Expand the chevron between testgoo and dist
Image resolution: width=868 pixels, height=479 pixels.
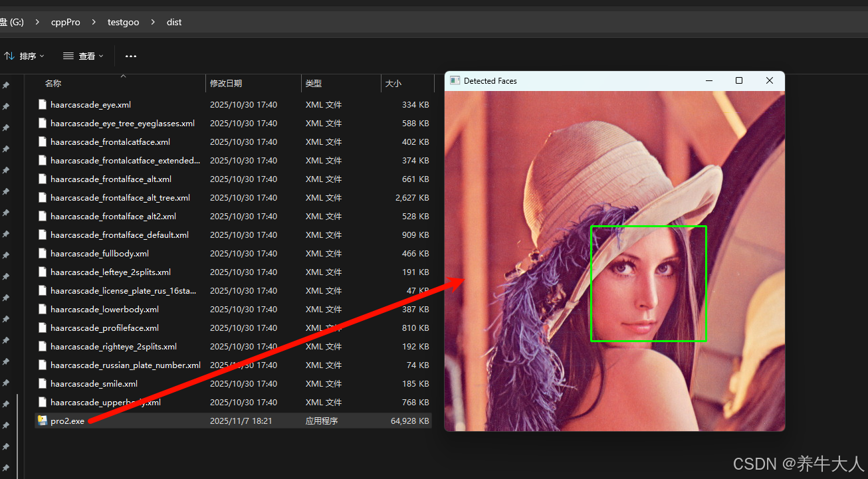pyautogui.click(x=153, y=22)
